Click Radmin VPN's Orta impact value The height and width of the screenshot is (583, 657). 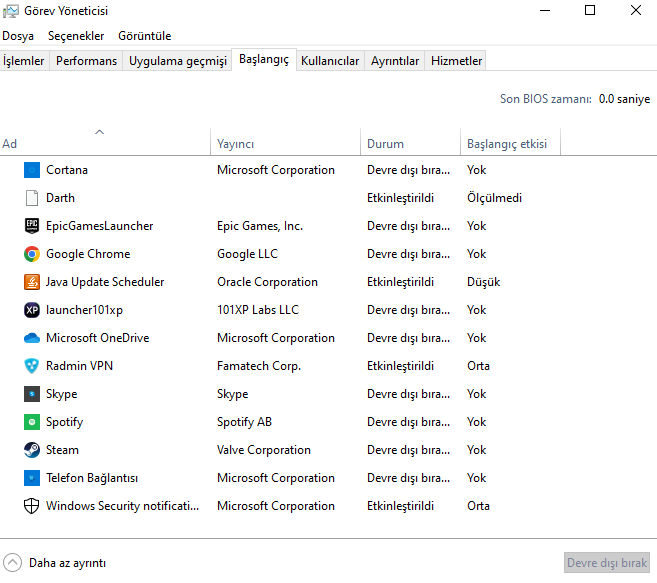point(478,366)
